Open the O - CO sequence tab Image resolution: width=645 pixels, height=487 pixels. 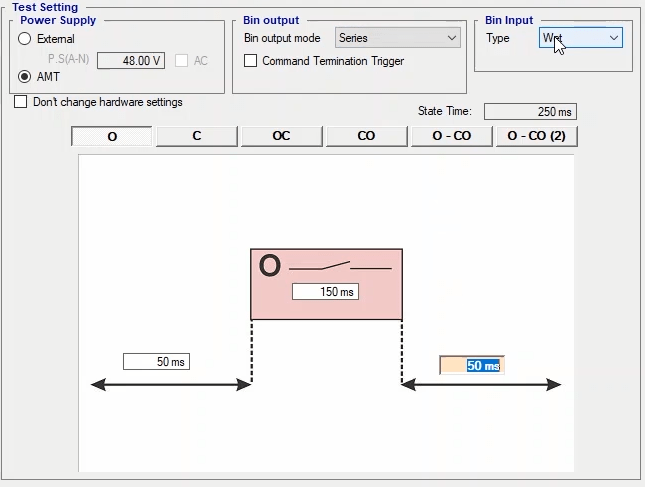[452, 136]
